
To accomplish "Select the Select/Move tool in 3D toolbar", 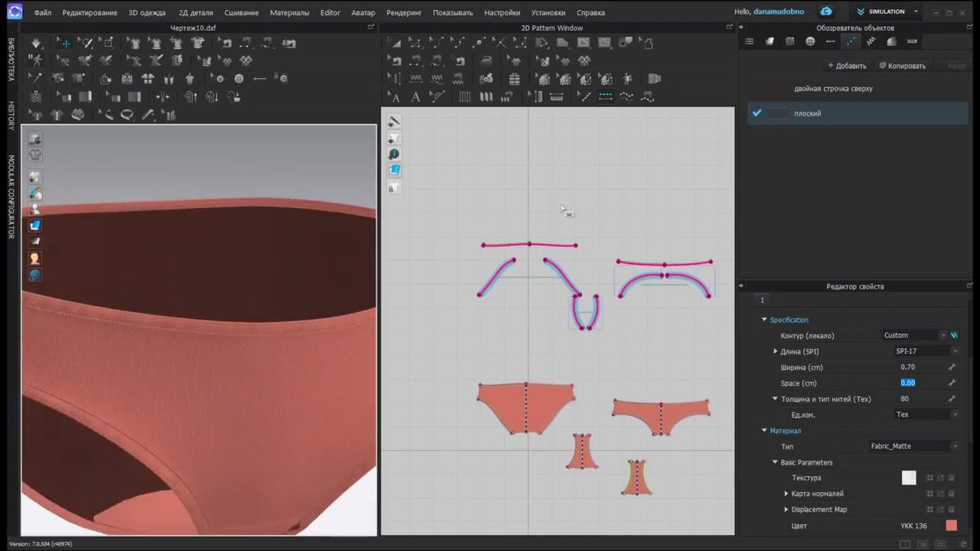I will coord(65,43).
